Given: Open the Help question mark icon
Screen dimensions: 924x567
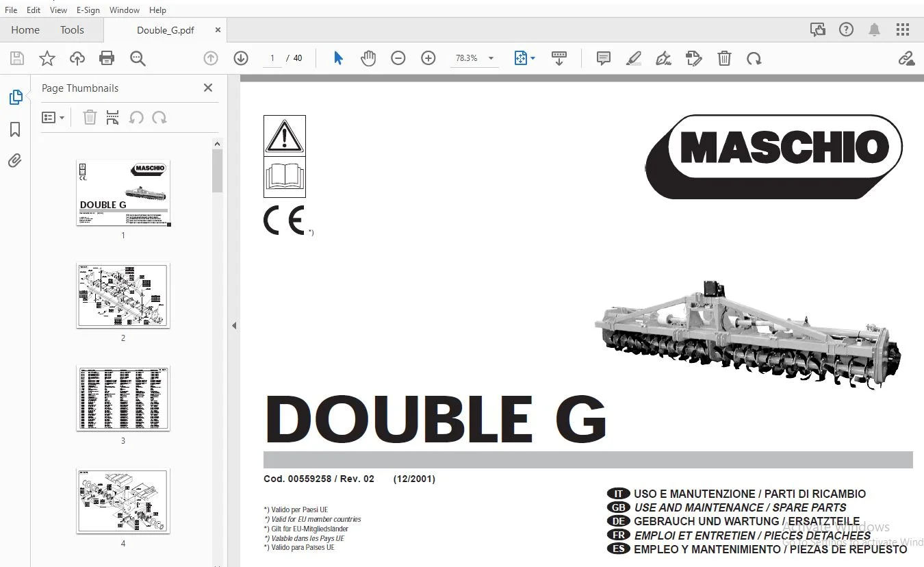Looking at the screenshot, I should (x=847, y=29).
